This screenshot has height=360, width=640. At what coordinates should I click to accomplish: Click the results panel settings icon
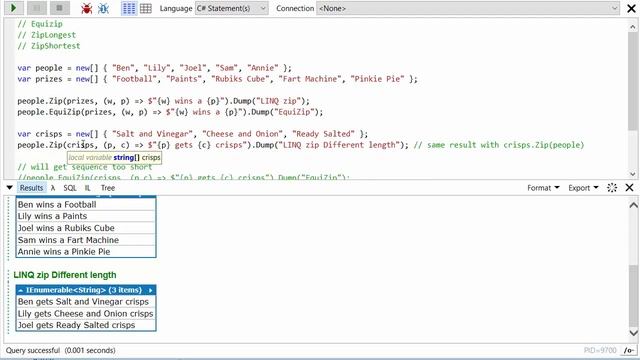click(x=612, y=188)
